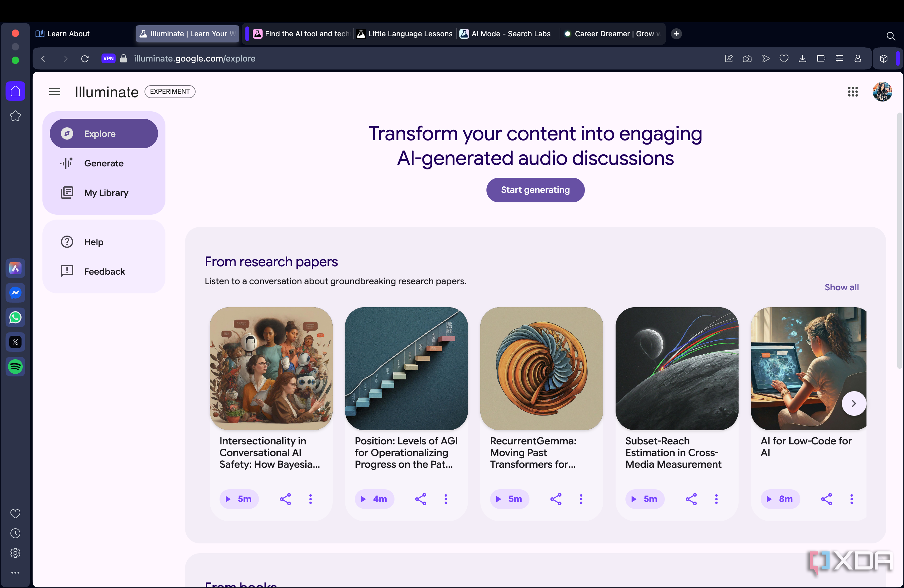The image size is (904, 588).
Task: Advance the research papers carousel with the arrow
Action: 854,403
